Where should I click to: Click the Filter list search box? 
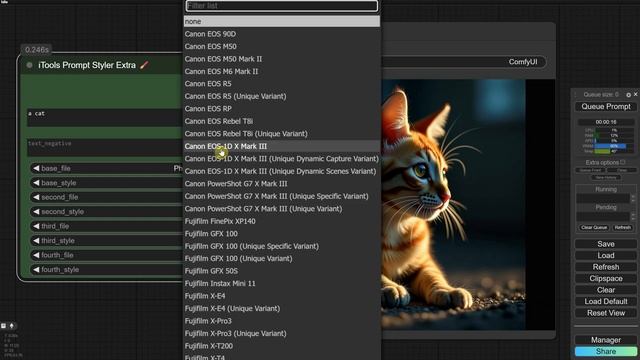click(282, 6)
